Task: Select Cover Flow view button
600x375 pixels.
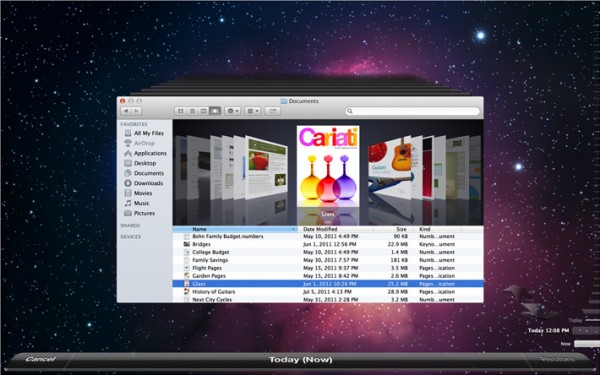Action: (215, 111)
